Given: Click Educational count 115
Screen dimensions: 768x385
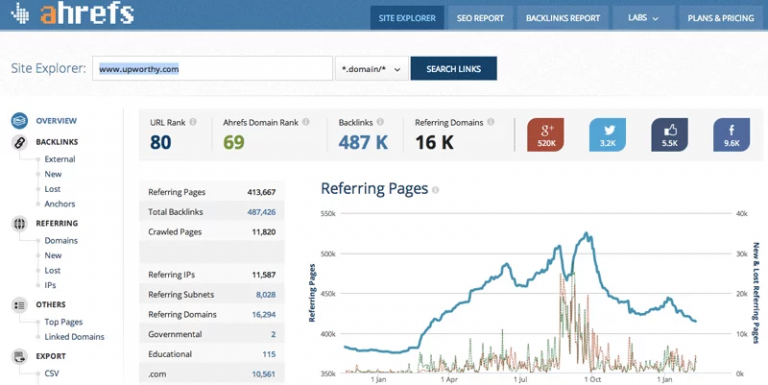Looking at the screenshot, I should [269, 354].
